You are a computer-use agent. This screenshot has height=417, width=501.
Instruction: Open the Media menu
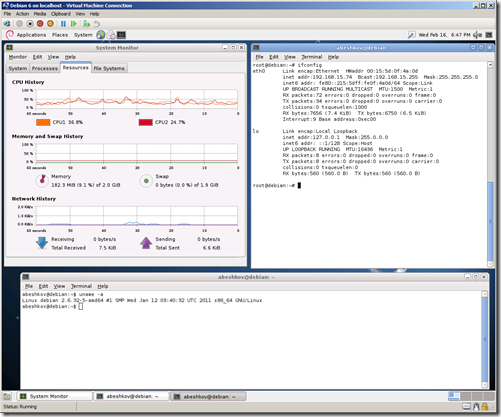coord(40,14)
